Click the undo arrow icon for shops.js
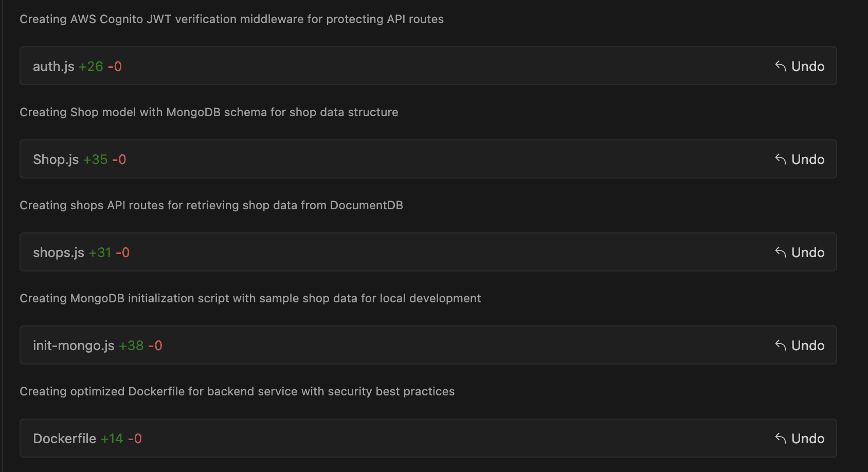 click(781, 252)
